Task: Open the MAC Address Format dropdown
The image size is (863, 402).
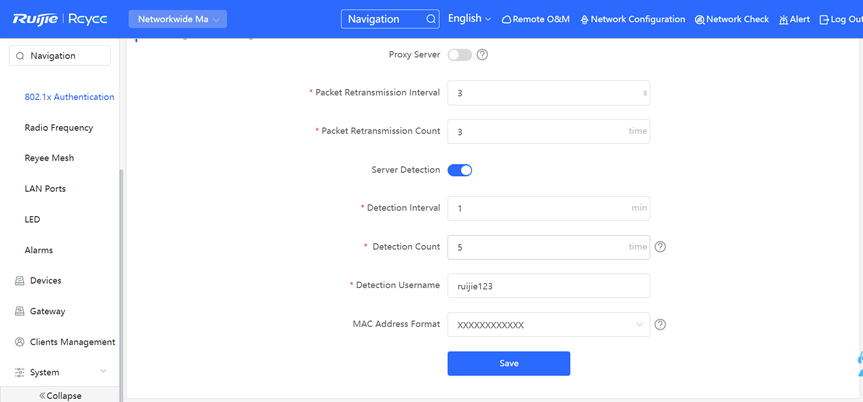Action: [548, 325]
